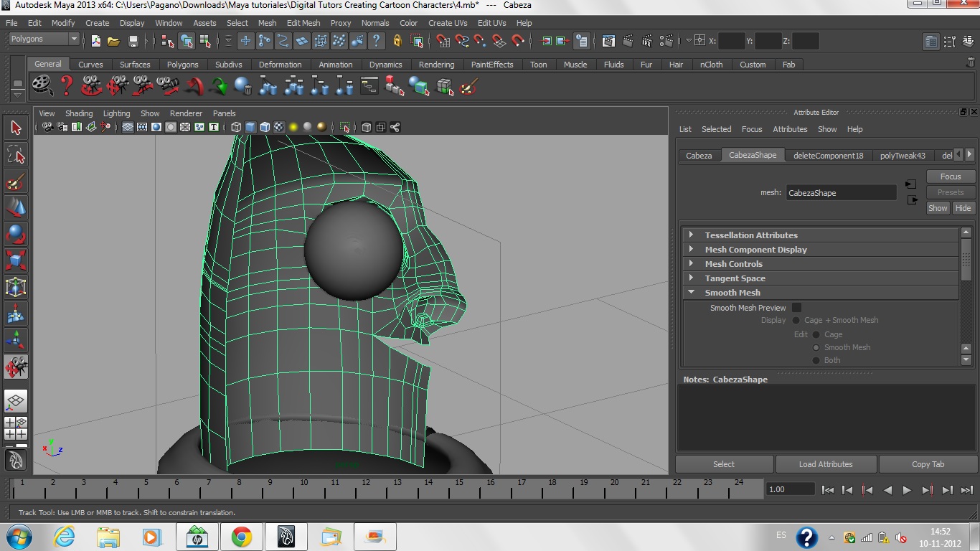Viewport: 980px width, 551px height.
Task: Select the Both edit radio button
Action: pyautogui.click(x=816, y=360)
